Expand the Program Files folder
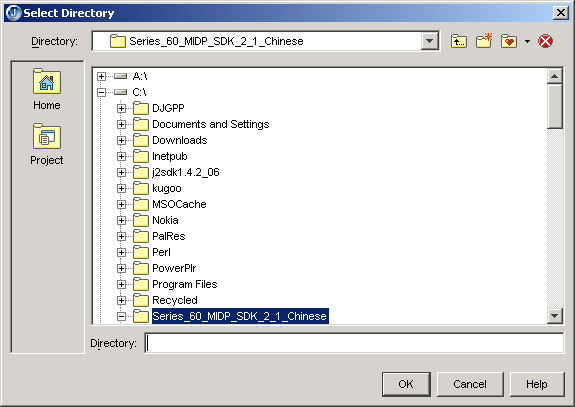 pyautogui.click(x=121, y=284)
